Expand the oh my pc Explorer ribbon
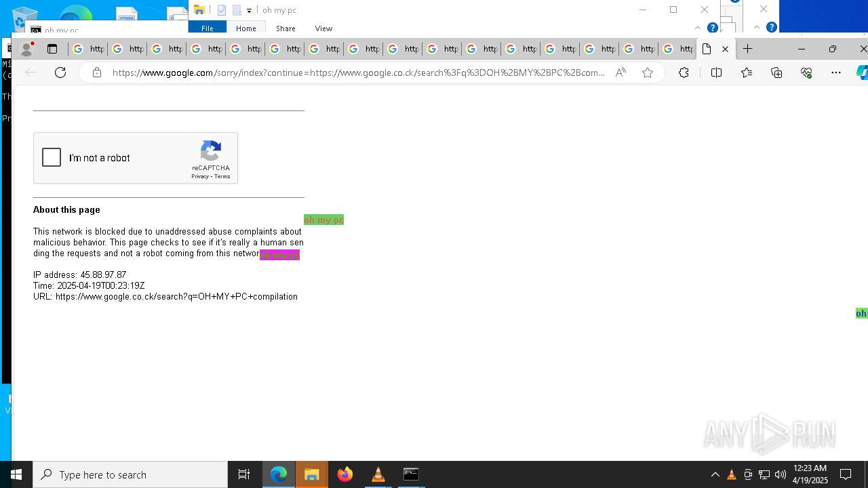 click(x=698, y=28)
